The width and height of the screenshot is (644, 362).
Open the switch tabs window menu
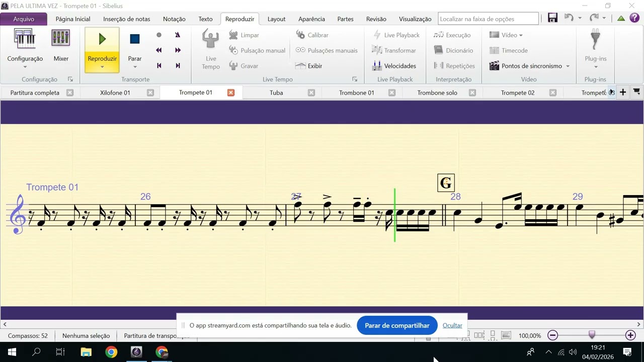(636, 92)
